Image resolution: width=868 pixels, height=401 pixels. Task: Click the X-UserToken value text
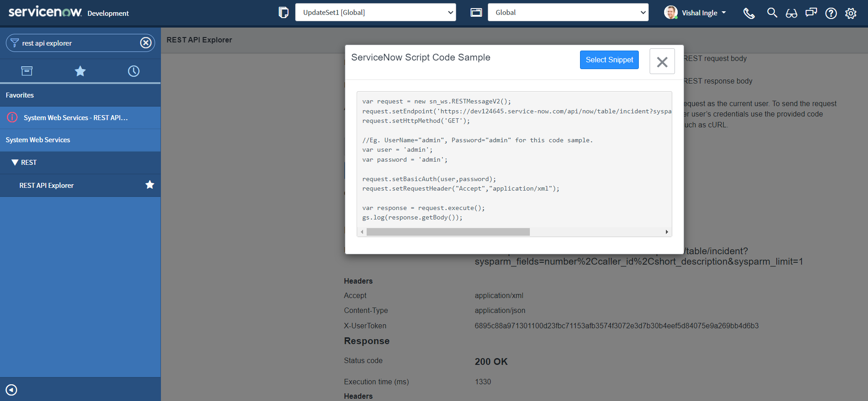click(x=617, y=326)
